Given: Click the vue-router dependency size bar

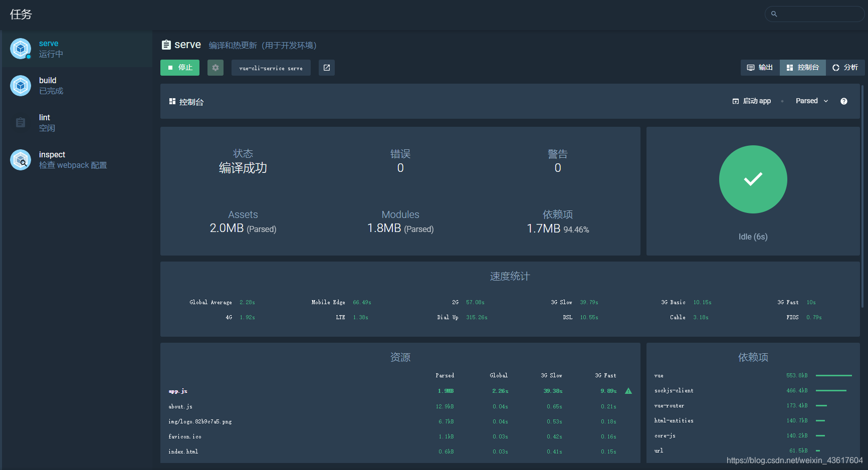Looking at the screenshot, I should coord(821,405).
